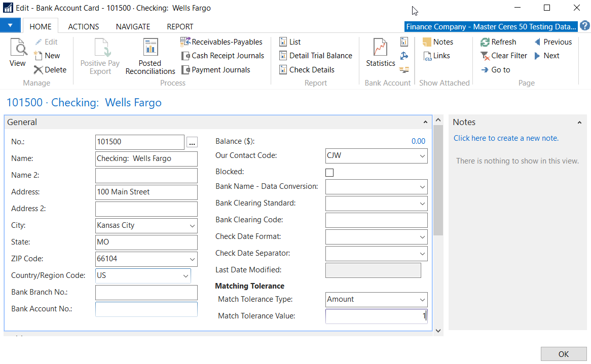Click the link to create a new note
The image size is (591, 364).
click(x=506, y=138)
